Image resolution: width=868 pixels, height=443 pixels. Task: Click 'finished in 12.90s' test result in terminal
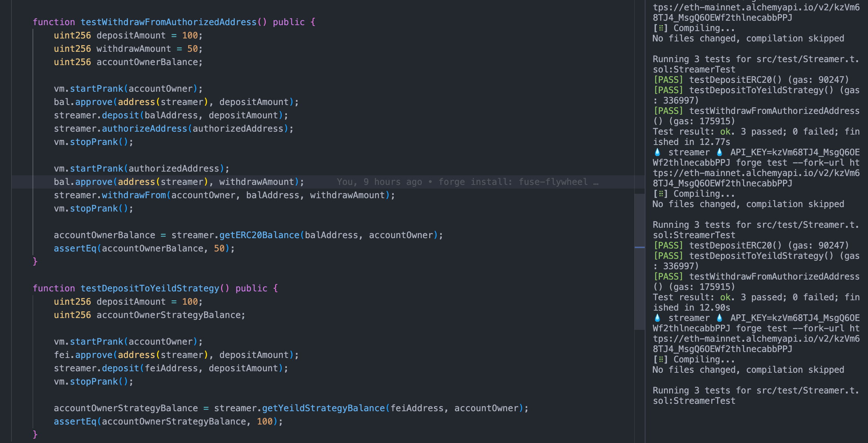pos(756,302)
